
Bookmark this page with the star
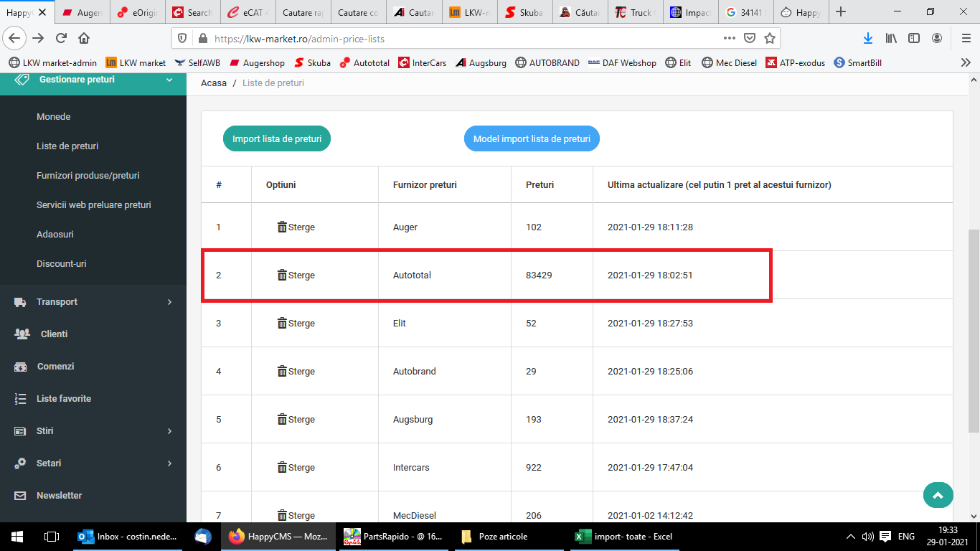[x=769, y=38]
